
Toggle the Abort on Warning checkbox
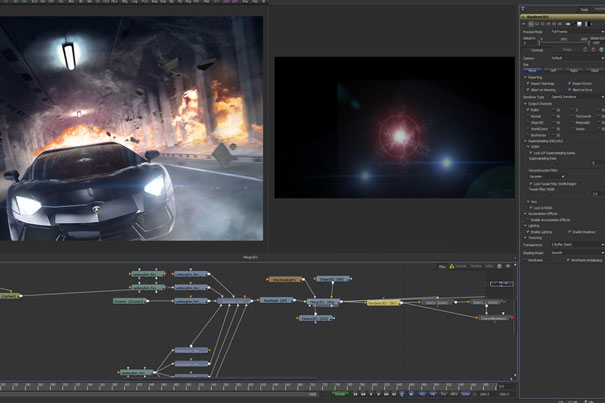coord(528,90)
